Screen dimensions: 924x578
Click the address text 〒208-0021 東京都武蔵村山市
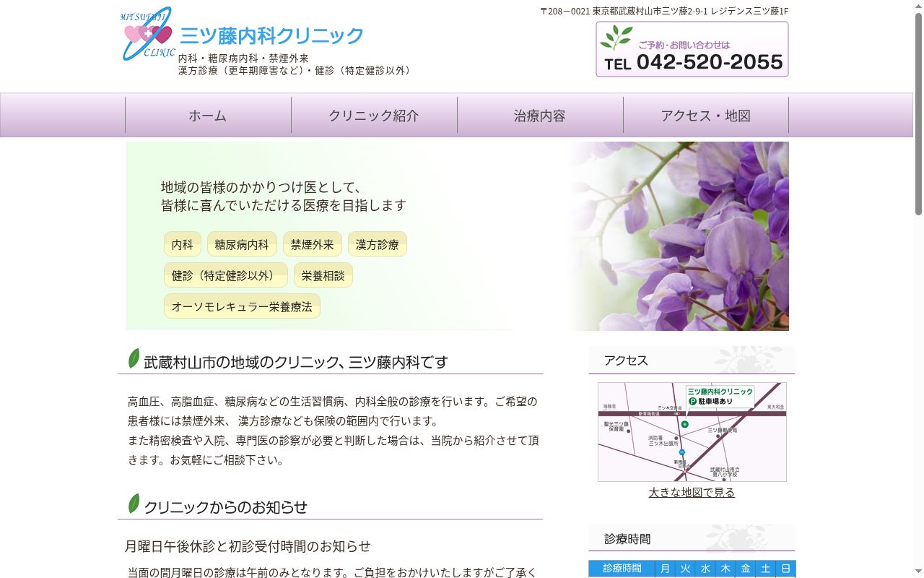pyautogui.click(x=664, y=11)
